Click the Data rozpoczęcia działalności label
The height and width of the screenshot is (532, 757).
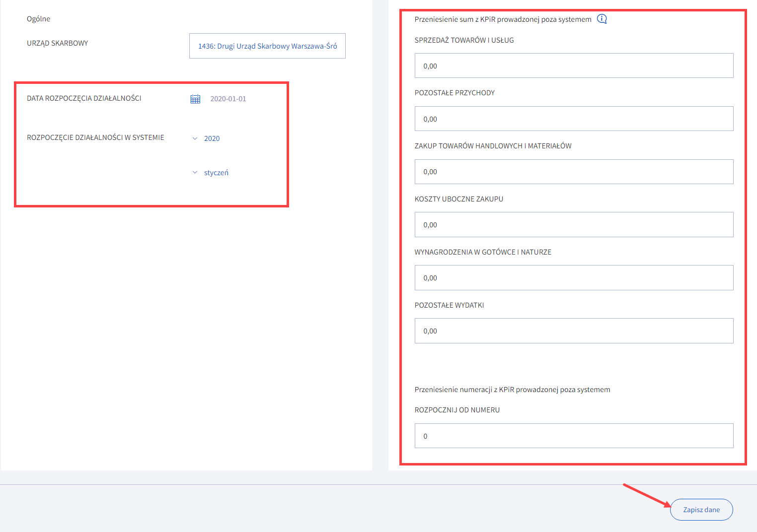click(x=84, y=98)
